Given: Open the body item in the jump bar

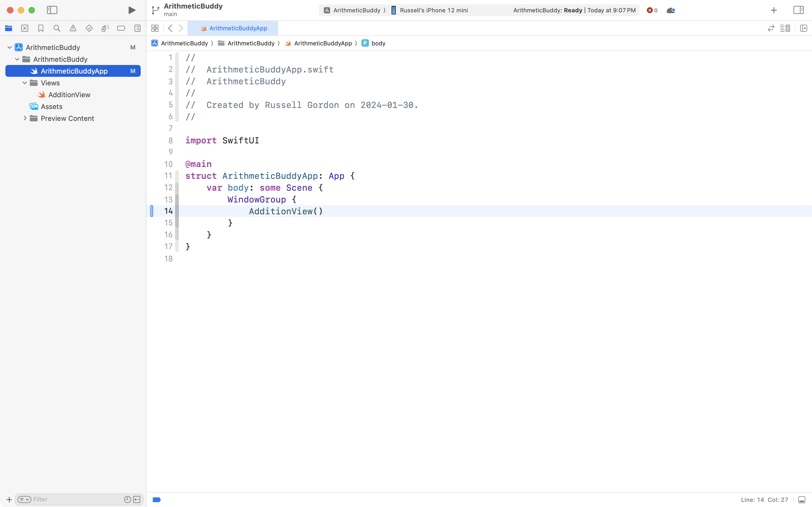Looking at the screenshot, I should pos(378,43).
